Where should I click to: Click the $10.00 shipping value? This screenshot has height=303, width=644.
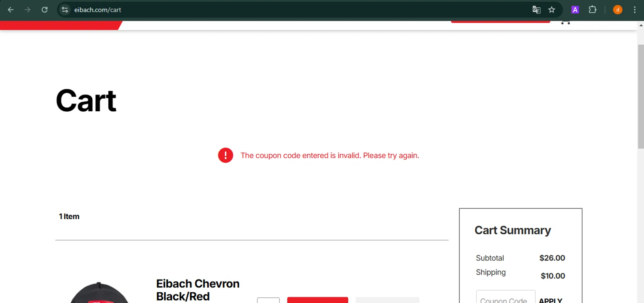[x=553, y=276]
